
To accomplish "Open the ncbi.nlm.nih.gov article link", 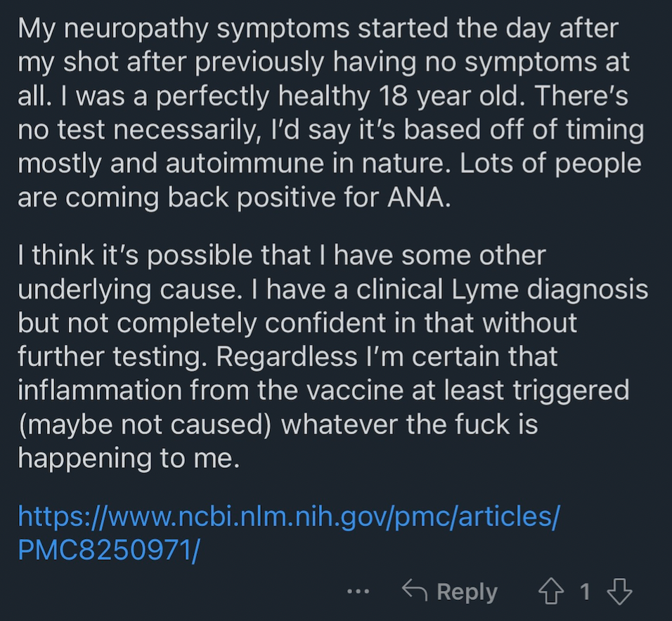I will (x=289, y=532).
